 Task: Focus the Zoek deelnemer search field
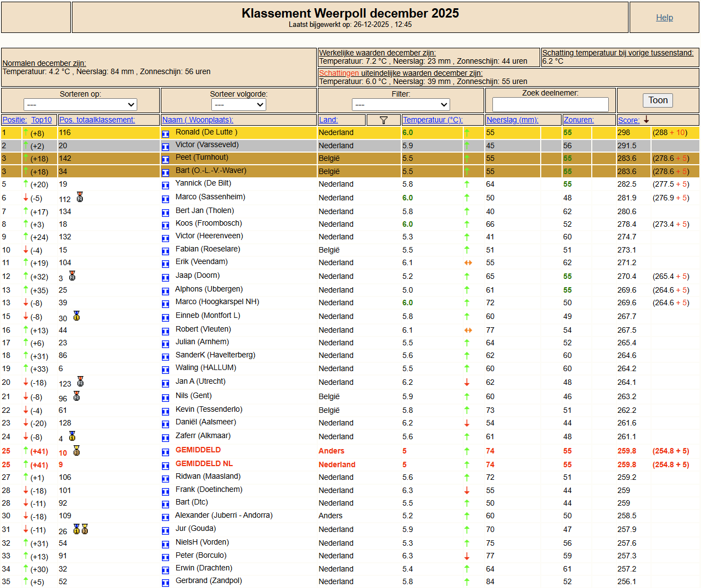coord(550,104)
